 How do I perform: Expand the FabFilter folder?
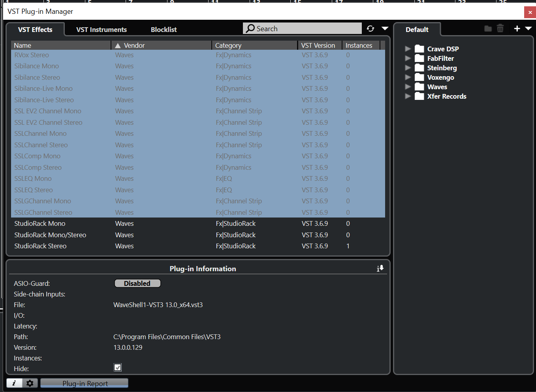pos(408,58)
